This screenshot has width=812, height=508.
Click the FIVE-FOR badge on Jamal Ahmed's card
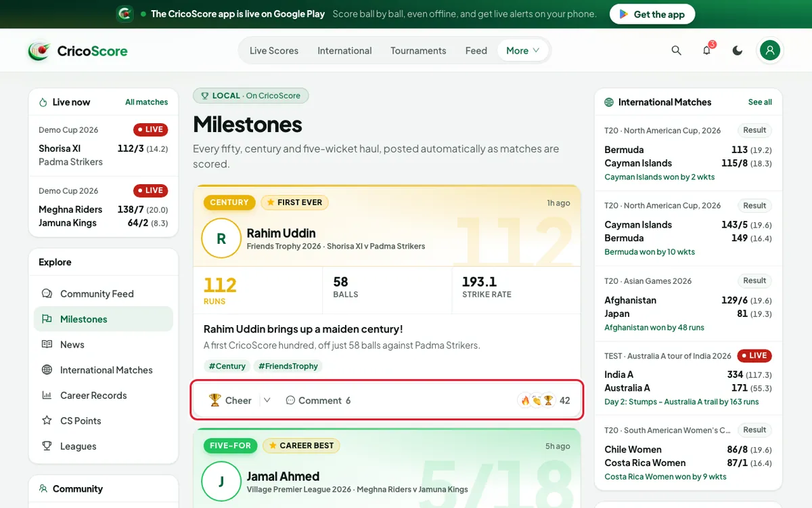click(x=230, y=446)
